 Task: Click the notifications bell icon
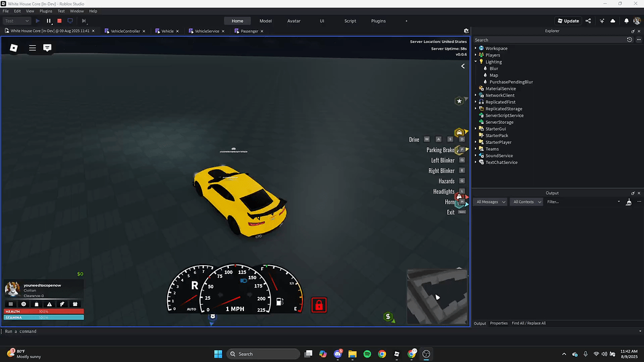pyautogui.click(x=626, y=21)
